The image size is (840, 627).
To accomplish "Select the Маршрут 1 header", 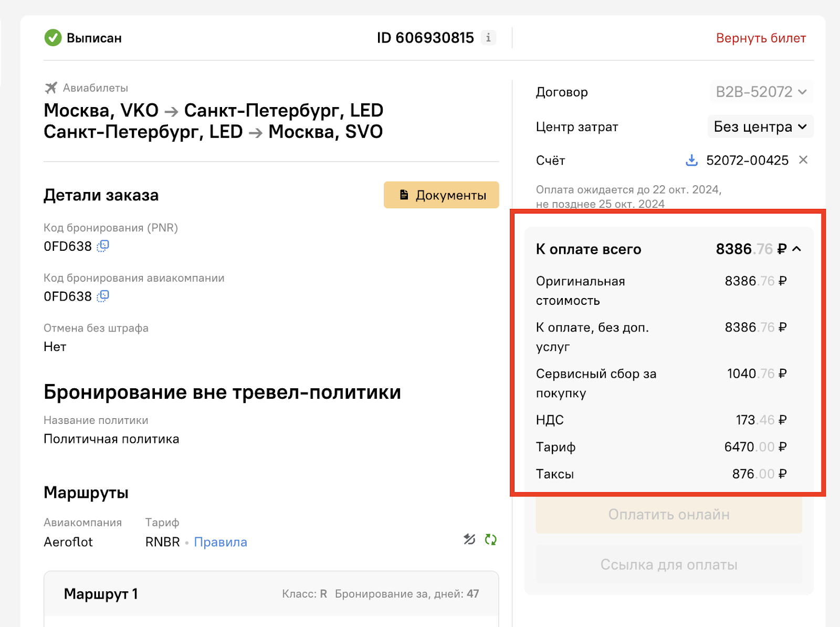I will pos(271,594).
